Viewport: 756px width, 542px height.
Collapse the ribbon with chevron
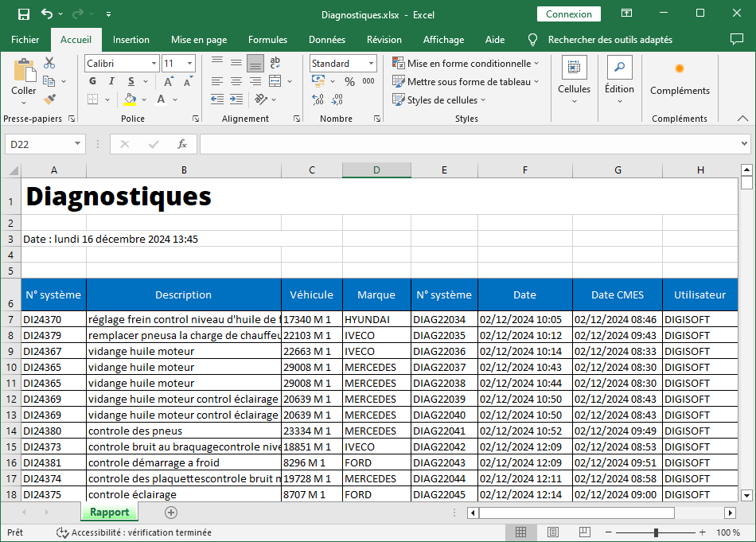click(x=743, y=118)
